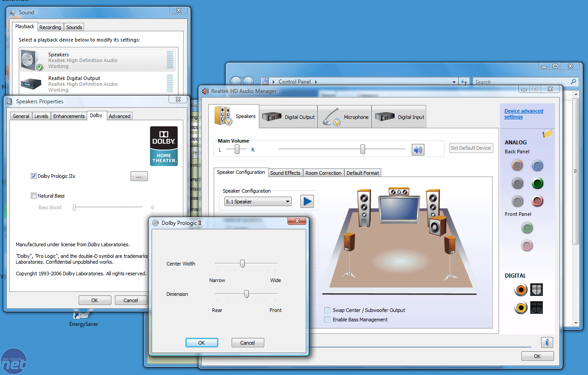The image size is (588, 375).
Task: Open the Levels tab in Speakers Properties
Action: (x=41, y=116)
